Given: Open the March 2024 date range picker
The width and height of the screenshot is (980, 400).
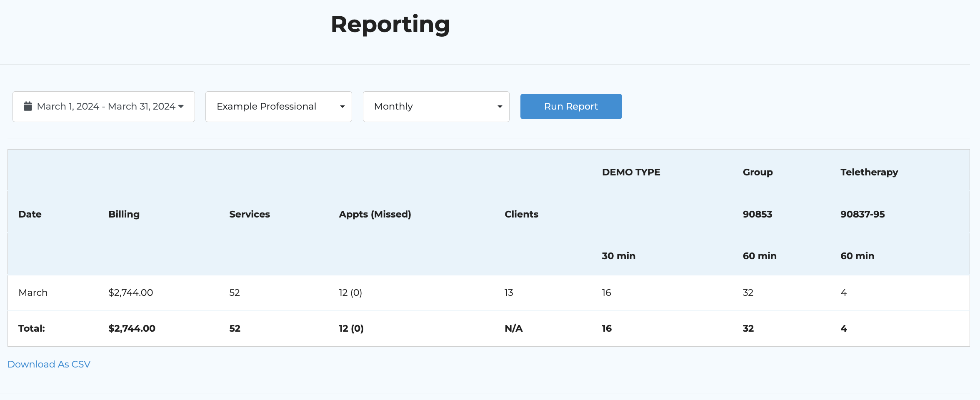Looking at the screenshot, I should [x=104, y=107].
